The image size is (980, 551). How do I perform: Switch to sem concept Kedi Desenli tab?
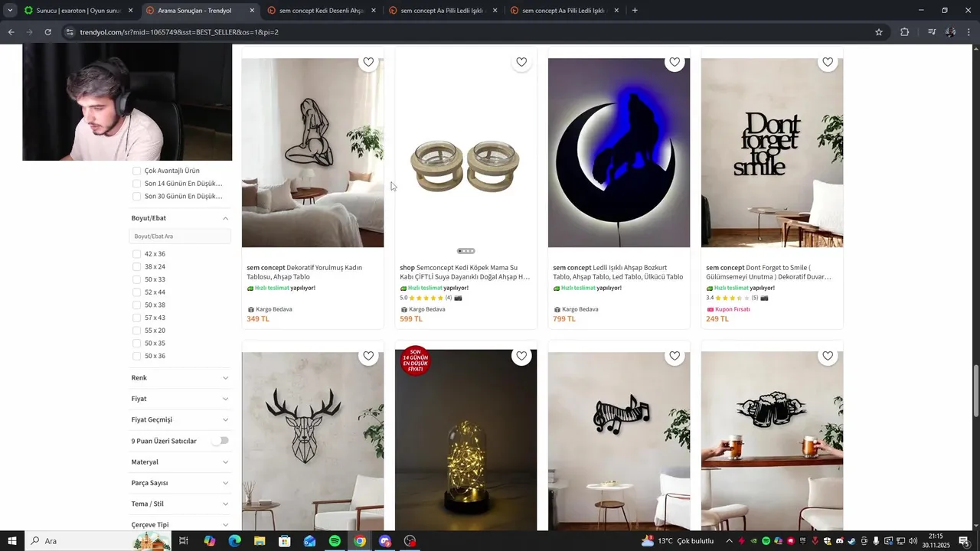(x=322, y=11)
